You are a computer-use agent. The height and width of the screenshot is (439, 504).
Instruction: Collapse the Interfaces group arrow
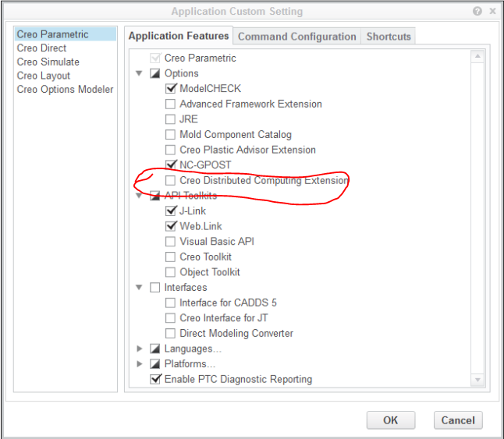click(139, 287)
